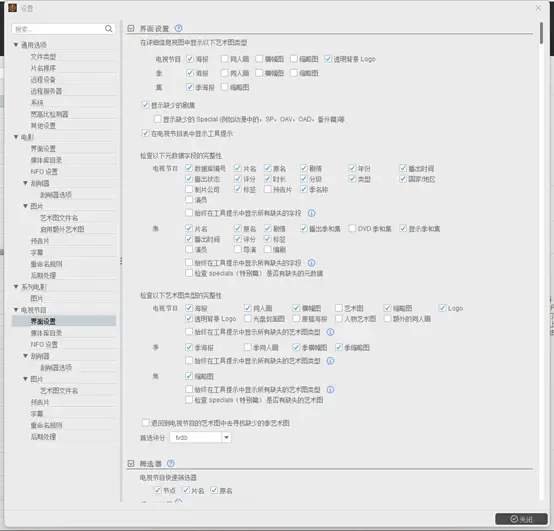The height and width of the screenshot is (531, 554).
Task: Collapse 图片 node under 电视节目
Action: point(25,379)
